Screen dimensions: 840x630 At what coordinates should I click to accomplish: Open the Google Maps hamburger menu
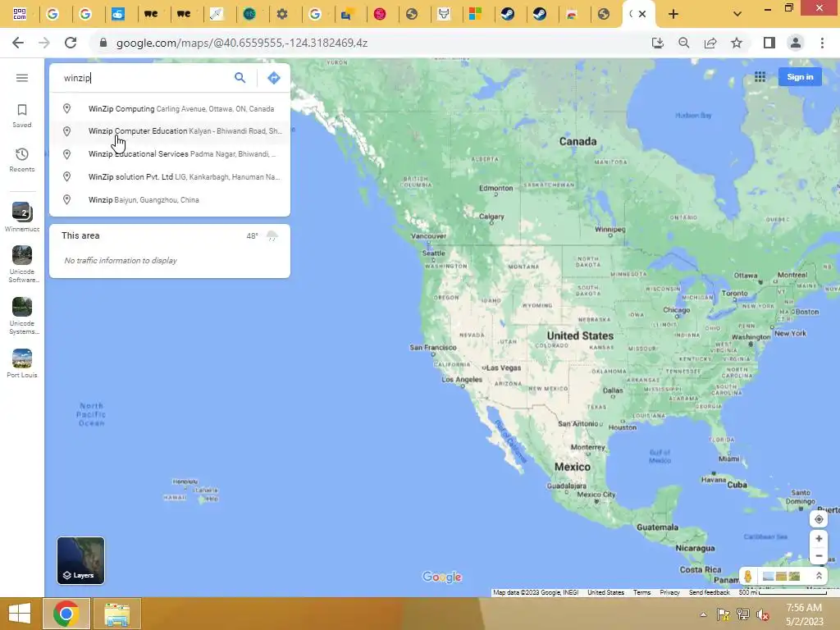click(x=22, y=78)
